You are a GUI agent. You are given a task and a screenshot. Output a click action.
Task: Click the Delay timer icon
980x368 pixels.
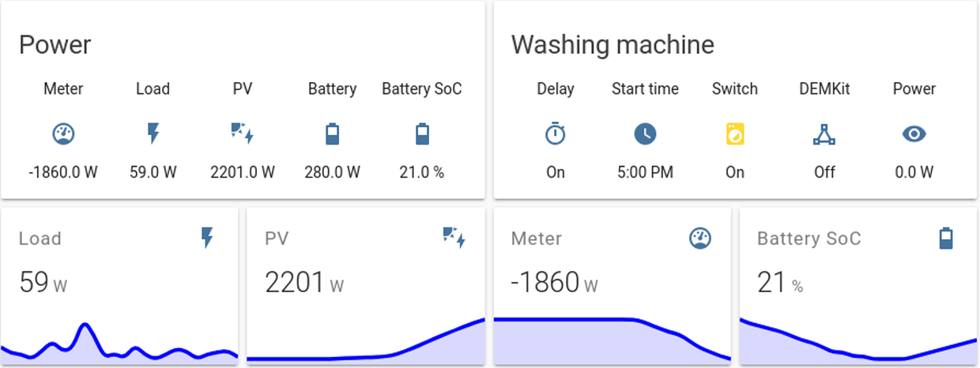(x=556, y=134)
